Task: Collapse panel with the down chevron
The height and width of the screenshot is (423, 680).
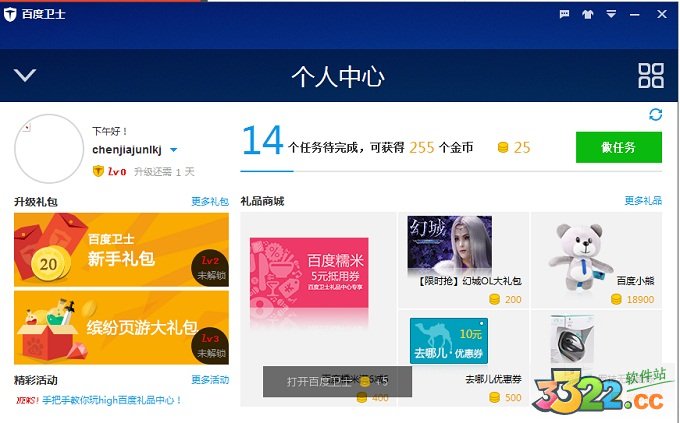Action: pos(25,75)
